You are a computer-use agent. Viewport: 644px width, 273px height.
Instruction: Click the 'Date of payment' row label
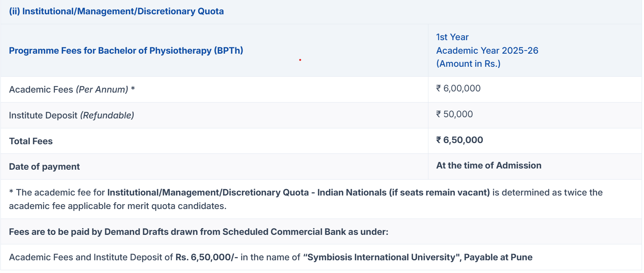pyautogui.click(x=44, y=167)
